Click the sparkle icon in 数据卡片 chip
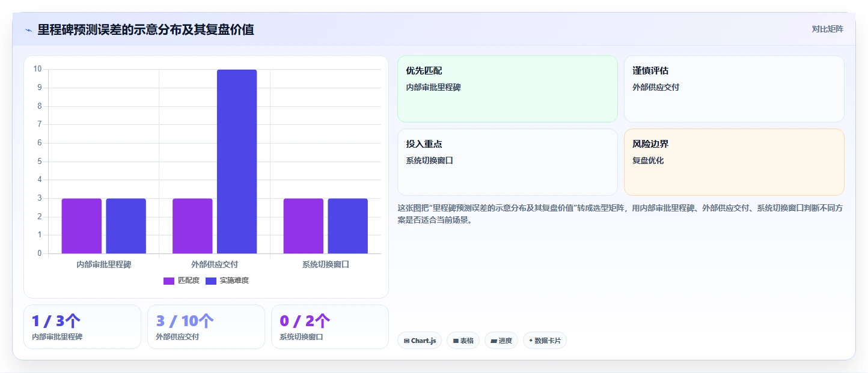The width and height of the screenshot is (868, 373). 531,341
